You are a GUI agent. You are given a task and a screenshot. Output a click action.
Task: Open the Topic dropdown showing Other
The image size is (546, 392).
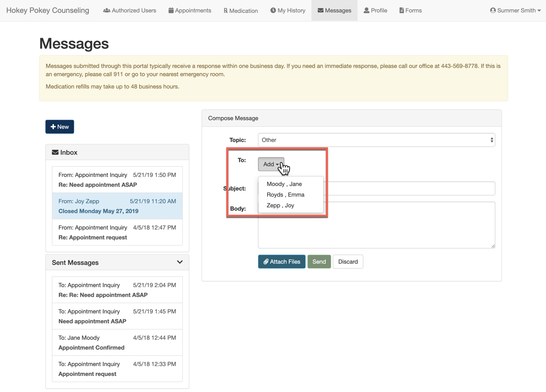point(376,140)
